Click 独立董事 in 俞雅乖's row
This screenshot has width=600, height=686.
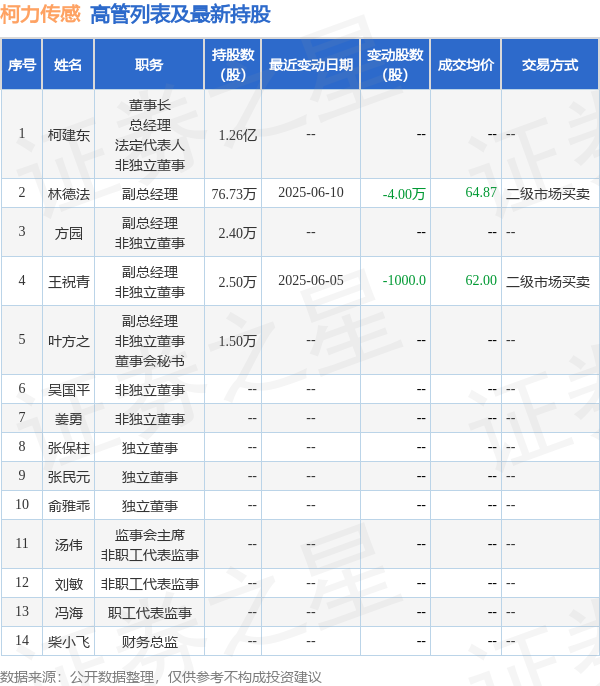pos(150,506)
